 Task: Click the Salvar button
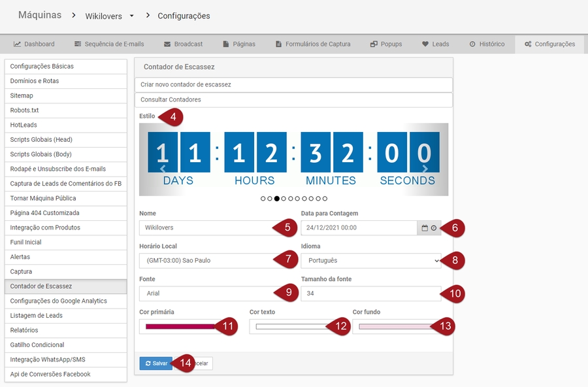[x=156, y=363]
